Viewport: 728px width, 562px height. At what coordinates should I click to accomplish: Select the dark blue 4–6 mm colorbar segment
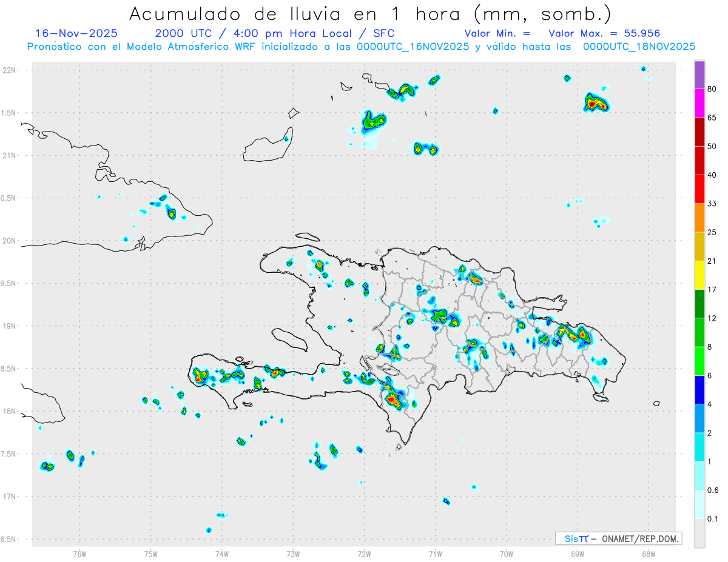[699, 390]
